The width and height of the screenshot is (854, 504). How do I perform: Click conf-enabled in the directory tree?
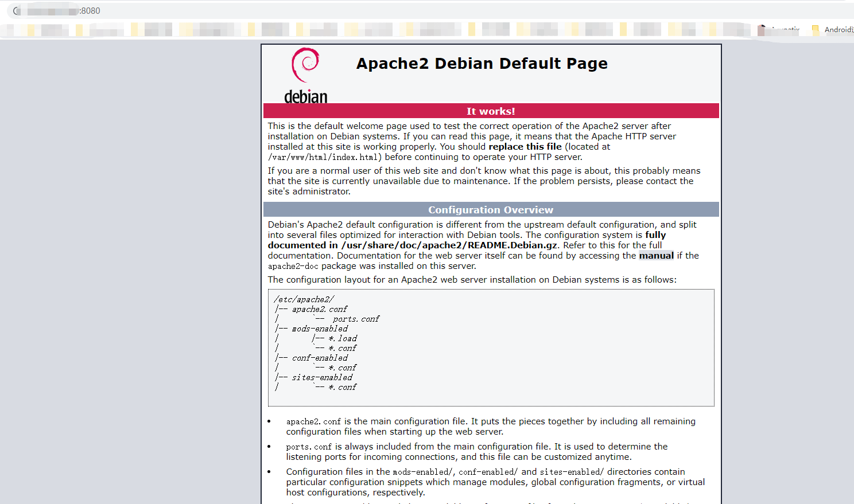point(320,358)
